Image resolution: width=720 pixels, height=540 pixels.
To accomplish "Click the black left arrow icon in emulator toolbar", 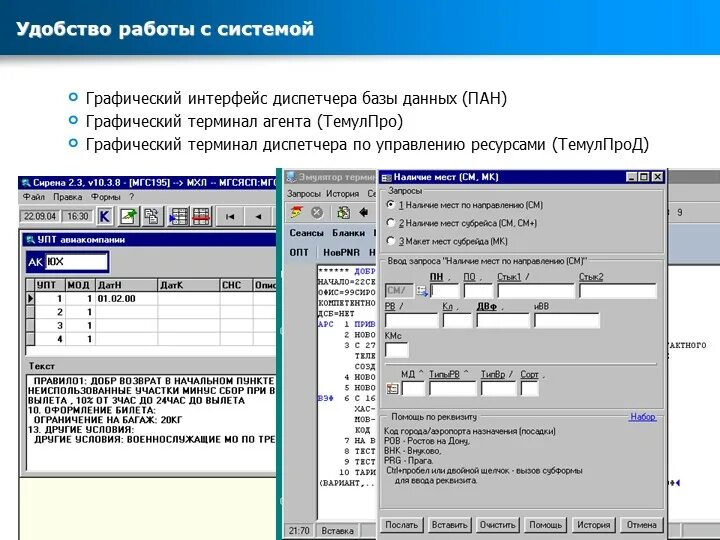I will click(364, 212).
